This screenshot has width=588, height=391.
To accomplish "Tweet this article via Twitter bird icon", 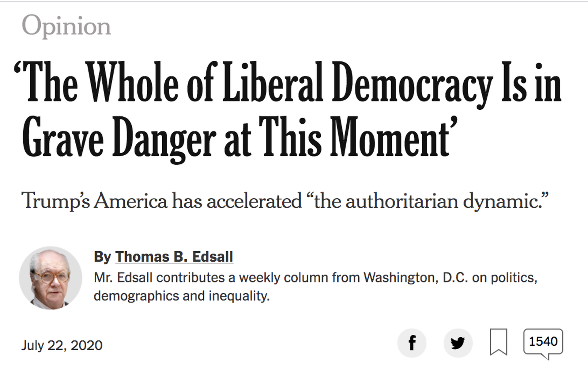I will point(458,343).
